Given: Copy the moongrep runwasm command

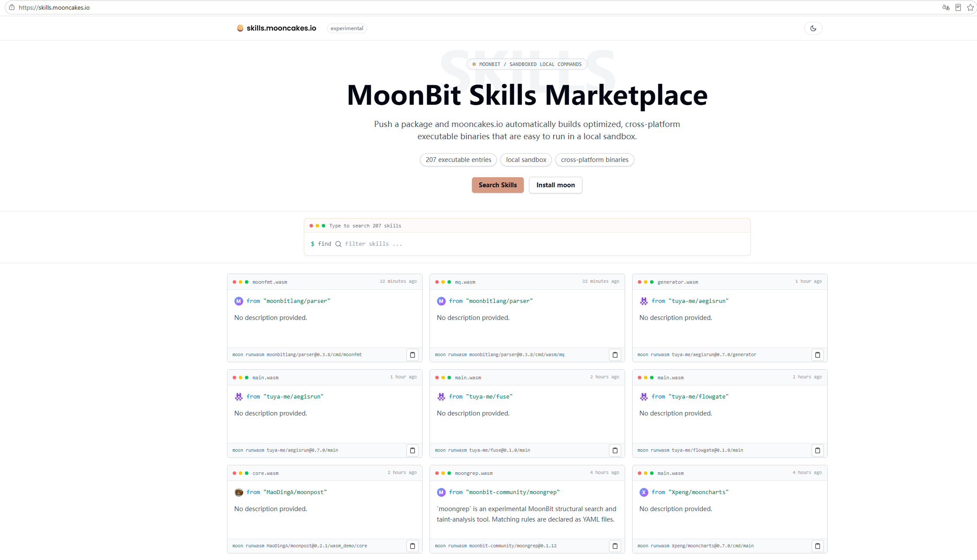Looking at the screenshot, I should click(x=615, y=546).
